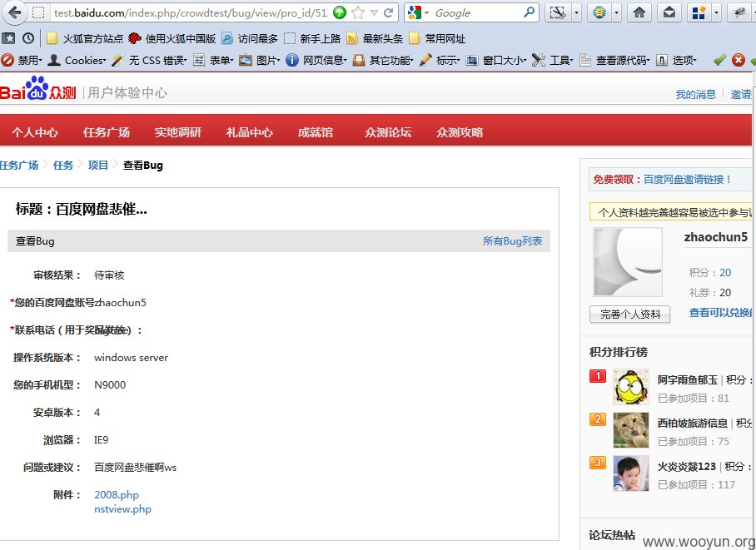Image resolution: width=756 pixels, height=550 pixels.
Task: Click the green go arrow in address bar
Action: (x=340, y=12)
